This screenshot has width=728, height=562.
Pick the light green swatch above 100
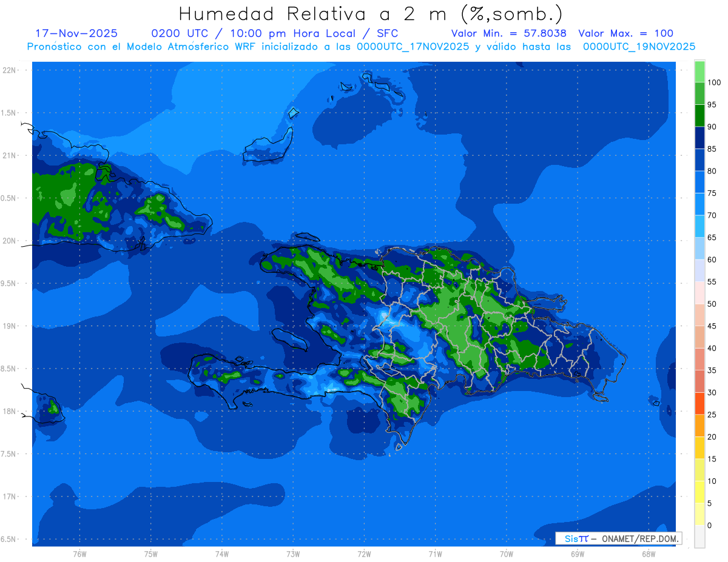click(x=699, y=72)
